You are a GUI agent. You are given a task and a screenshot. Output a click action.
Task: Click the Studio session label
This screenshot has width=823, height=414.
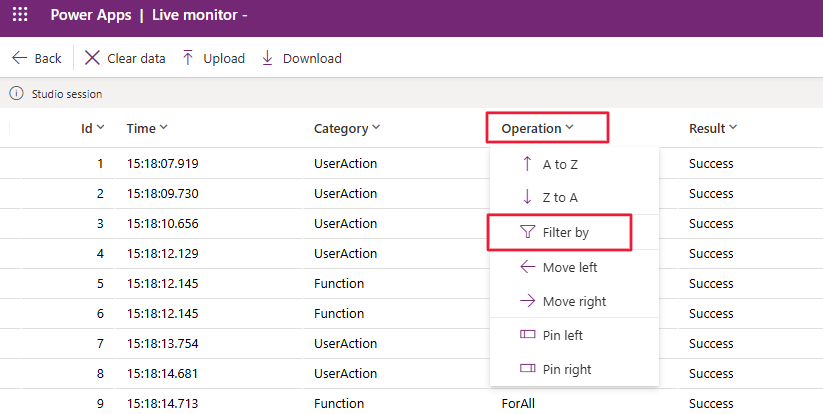67,94
